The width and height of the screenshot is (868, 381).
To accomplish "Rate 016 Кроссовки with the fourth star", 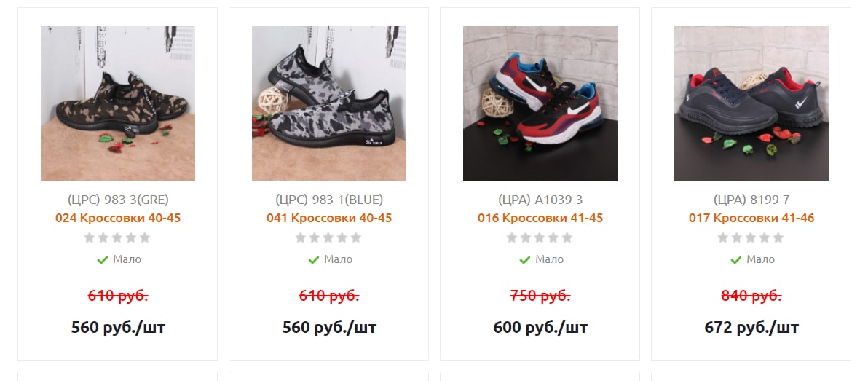I will coord(553,237).
